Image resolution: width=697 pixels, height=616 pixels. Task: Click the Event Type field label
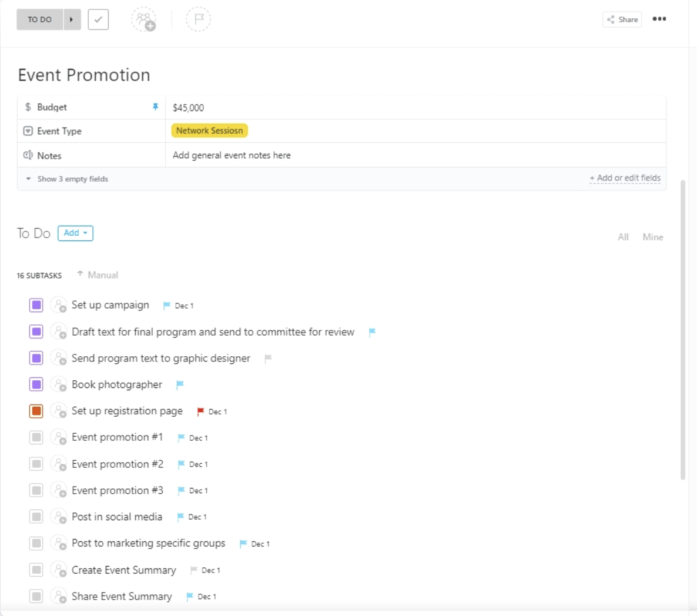tap(59, 131)
